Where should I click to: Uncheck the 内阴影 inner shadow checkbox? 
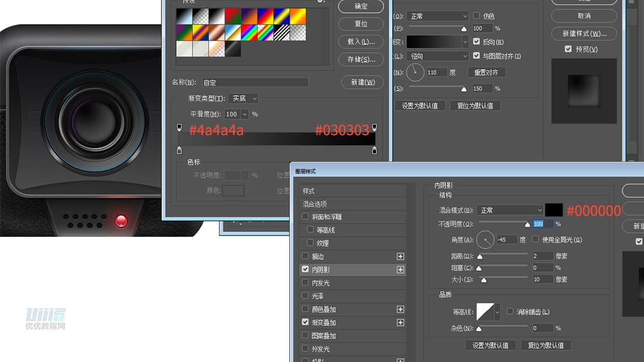point(305,269)
